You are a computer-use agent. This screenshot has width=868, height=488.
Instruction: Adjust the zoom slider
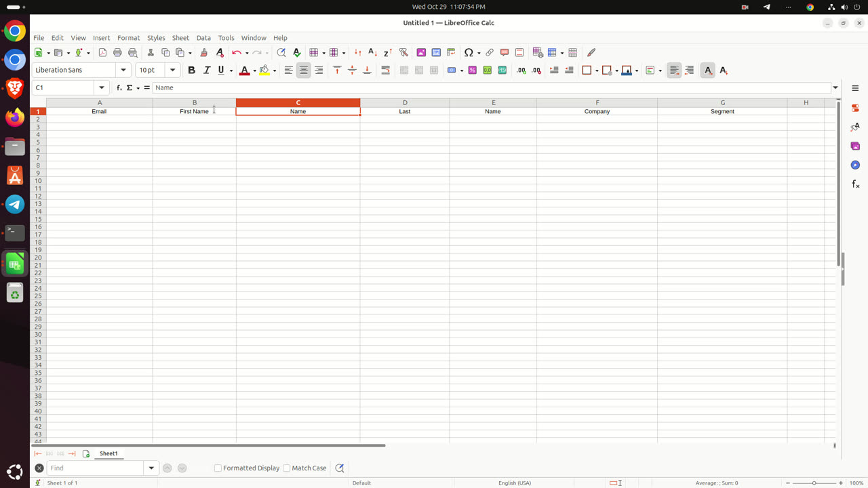(x=814, y=483)
